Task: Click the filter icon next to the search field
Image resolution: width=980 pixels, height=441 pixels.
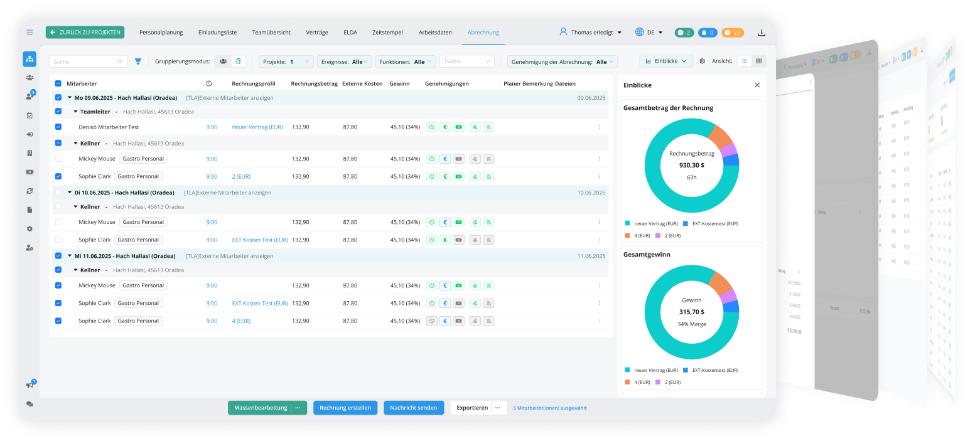Action: tap(138, 61)
